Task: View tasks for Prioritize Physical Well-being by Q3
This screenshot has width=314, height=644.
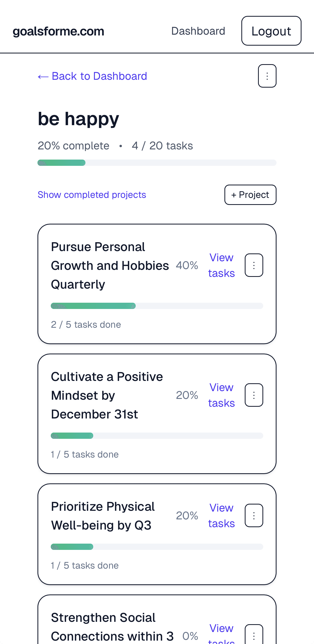Action: pos(221,515)
